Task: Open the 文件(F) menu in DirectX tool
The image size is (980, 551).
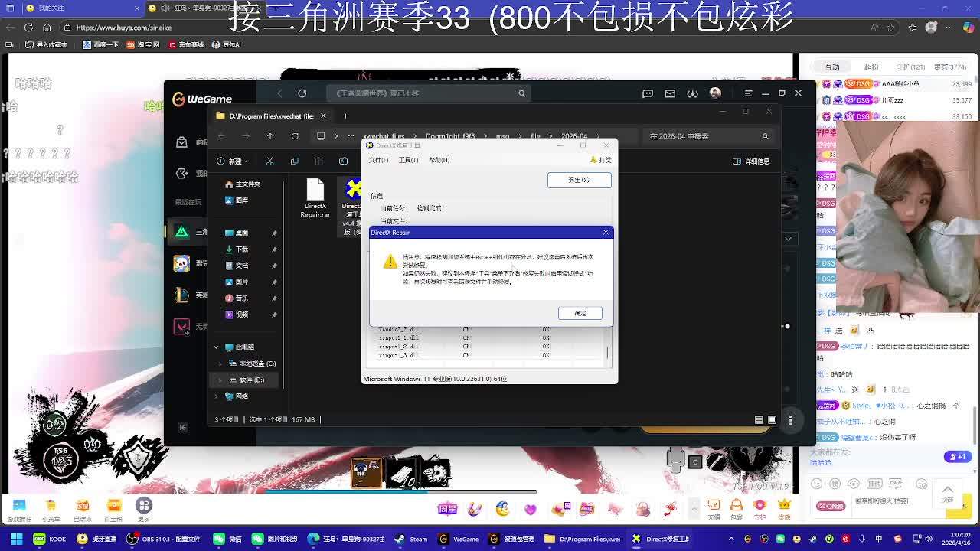Action: click(379, 160)
